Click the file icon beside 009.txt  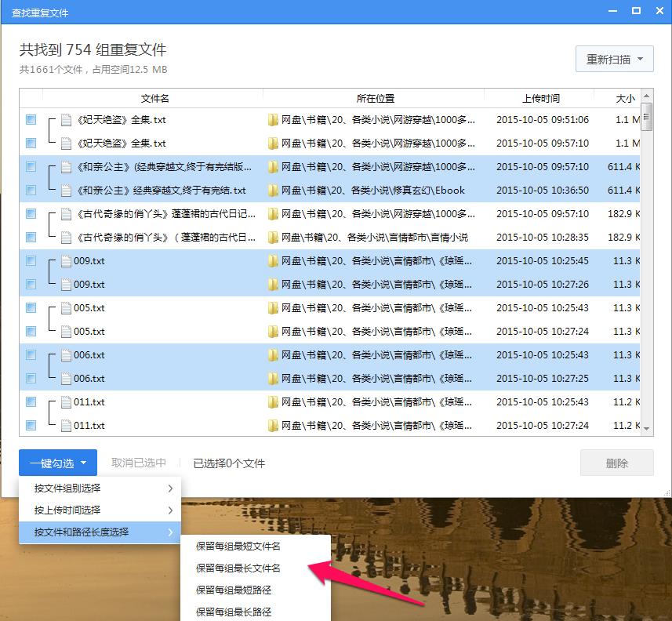point(67,260)
